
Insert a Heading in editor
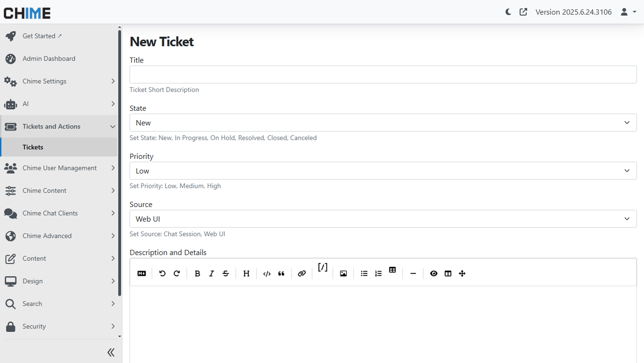246,273
